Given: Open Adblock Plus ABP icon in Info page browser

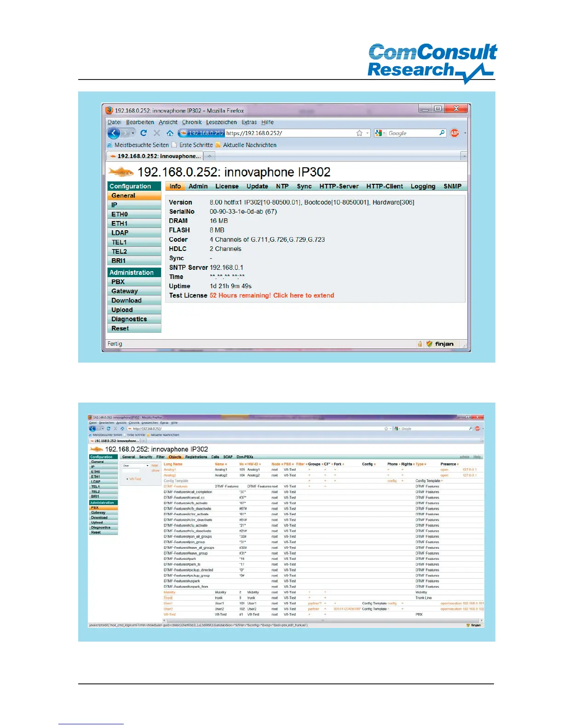Looking at the screenshot, I should (454, 133).
